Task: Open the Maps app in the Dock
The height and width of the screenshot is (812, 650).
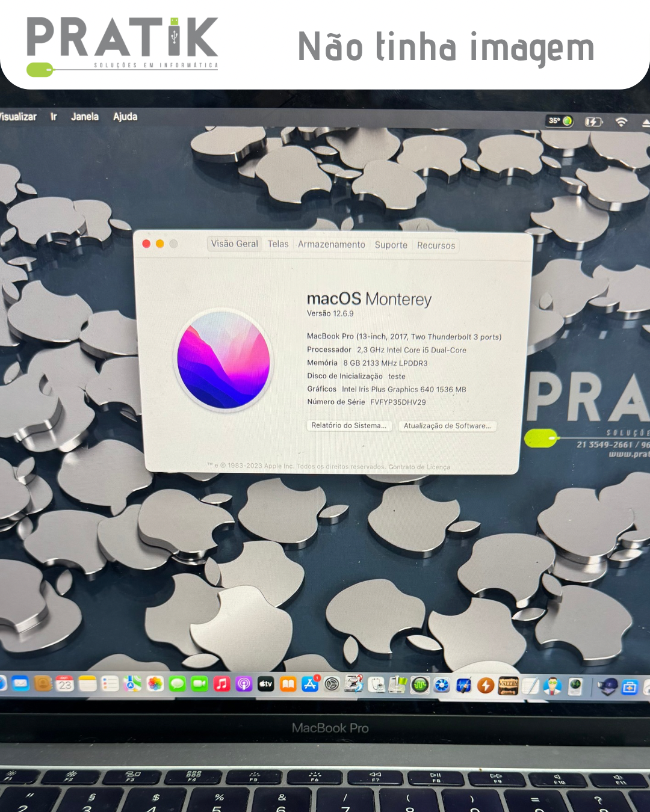Action: (132, 684)
